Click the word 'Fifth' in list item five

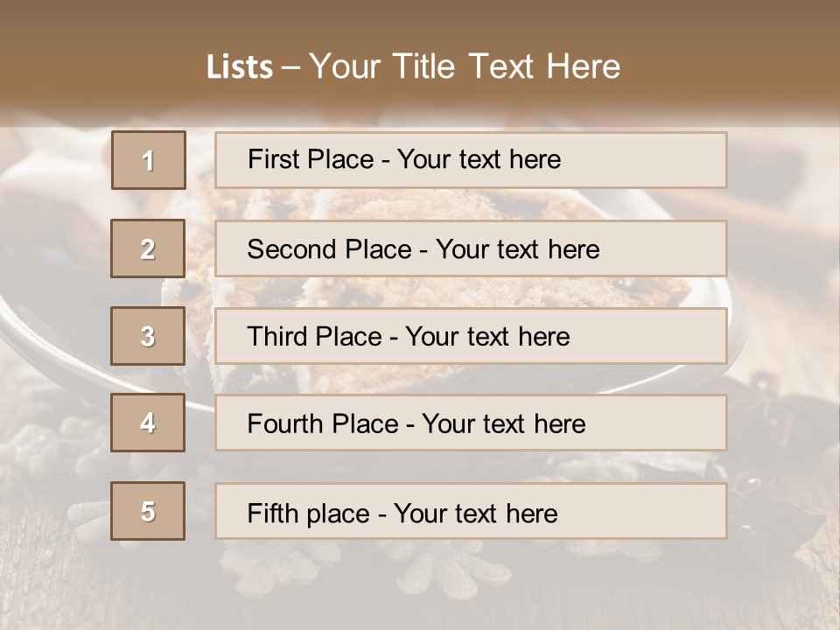click(x=271, y=513)
